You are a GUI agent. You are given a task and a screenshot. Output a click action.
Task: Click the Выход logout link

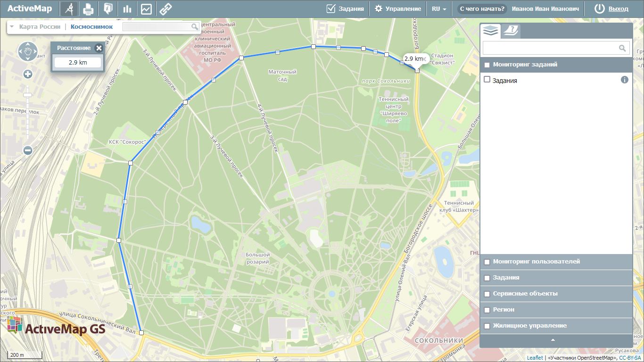[x=618, y=9]
